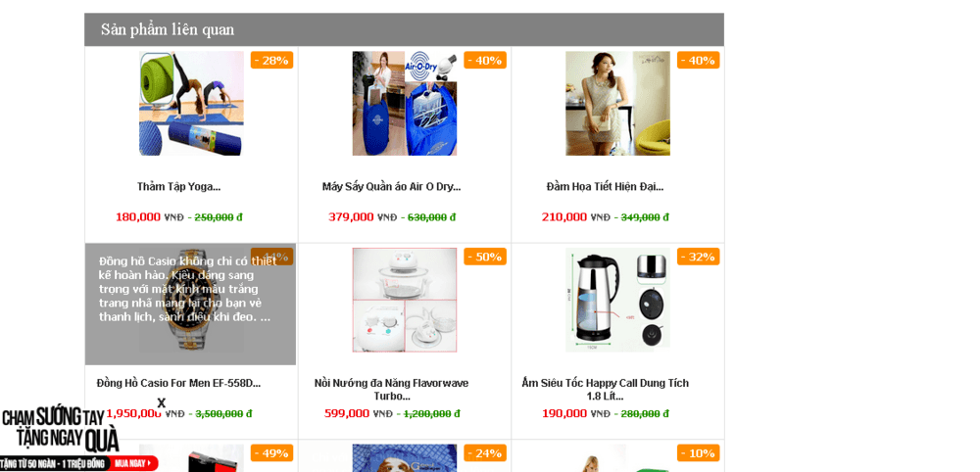Open the 'Máy Sấy Quần áo Air O Dry...' link
Viewport: 980px width, 472px height.
coord(391,187)
